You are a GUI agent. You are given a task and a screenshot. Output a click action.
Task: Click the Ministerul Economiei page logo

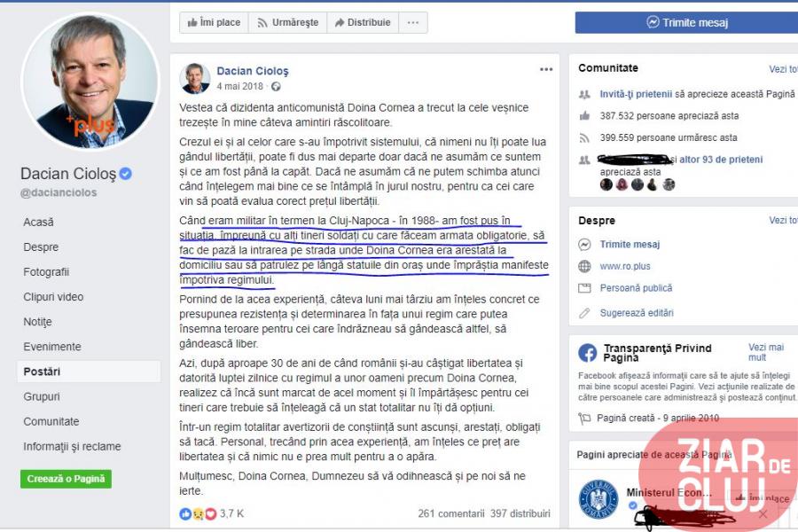coord(599,500)
